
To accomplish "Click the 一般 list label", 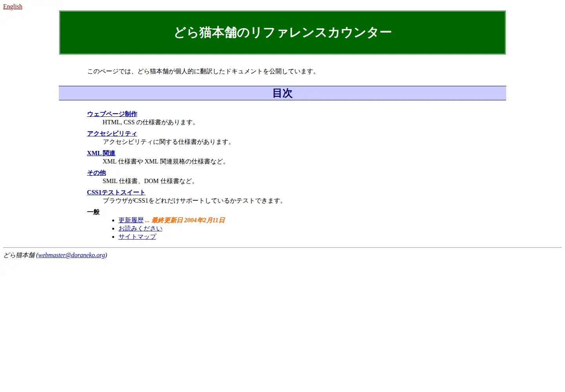I will click(x=93, y=212).
